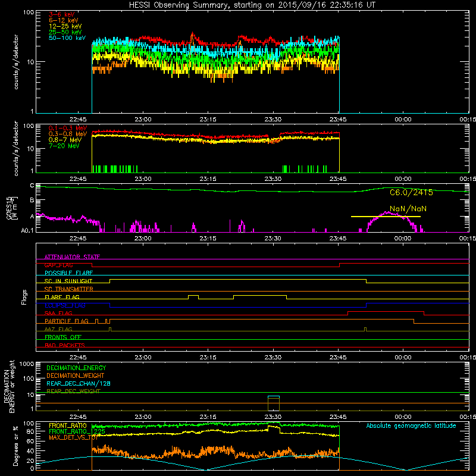Click the DECIMATION_WEIGHT legend label
Image resolution: width=476 pixels, height=476 pixels.
point(76,375)
